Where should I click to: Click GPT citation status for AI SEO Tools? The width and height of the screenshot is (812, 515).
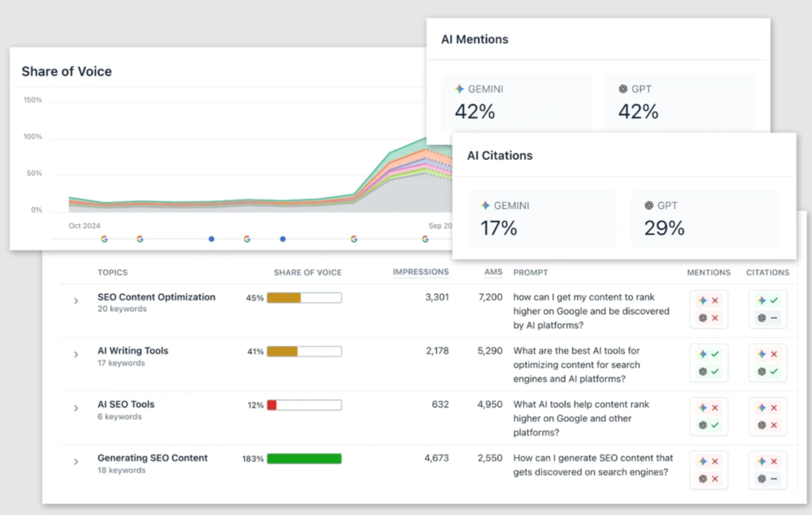pos(768,425)
